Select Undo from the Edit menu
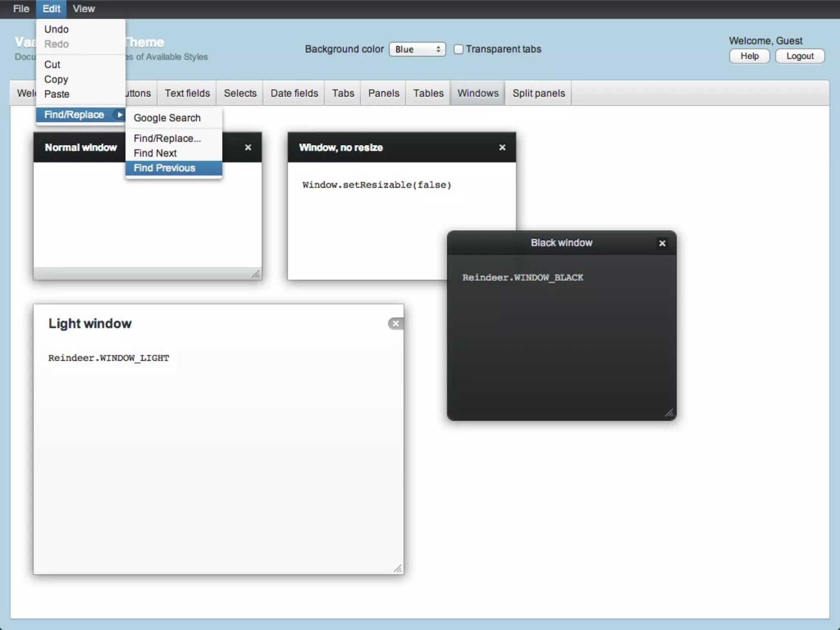 pyautogui.click(x=57, y=30)
